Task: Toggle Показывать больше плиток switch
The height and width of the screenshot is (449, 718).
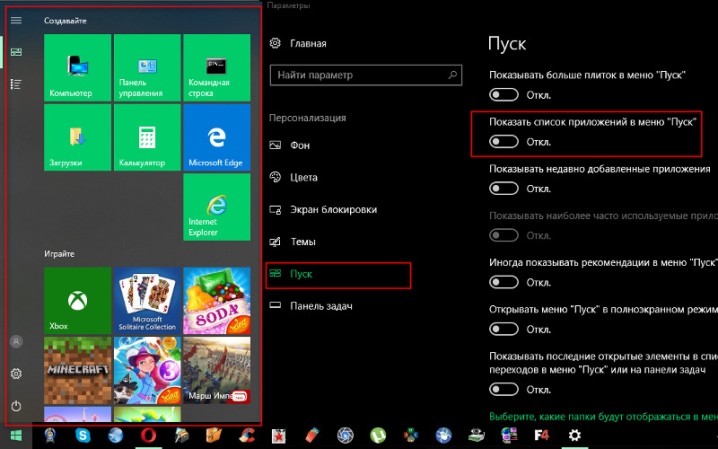Action: 504,95
